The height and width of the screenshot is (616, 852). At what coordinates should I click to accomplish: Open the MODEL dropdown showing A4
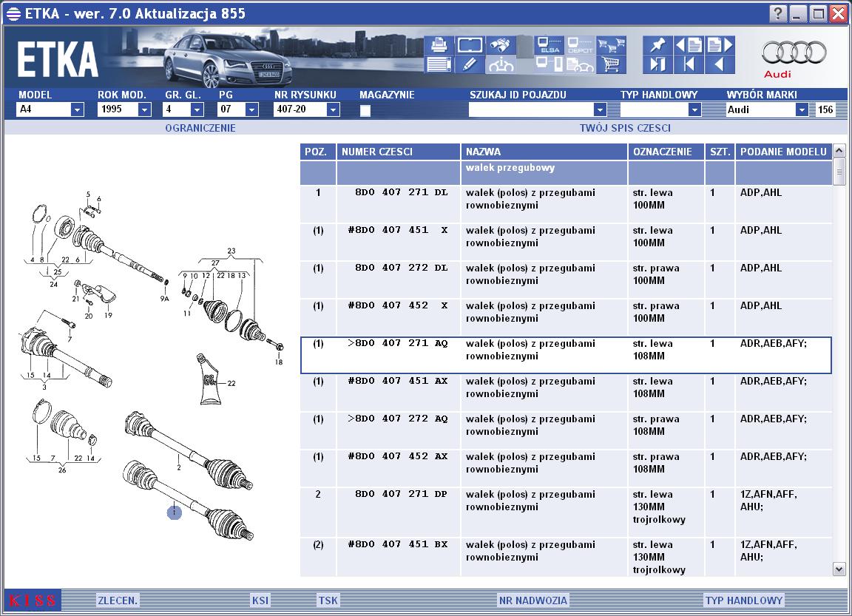pos(77,109)
